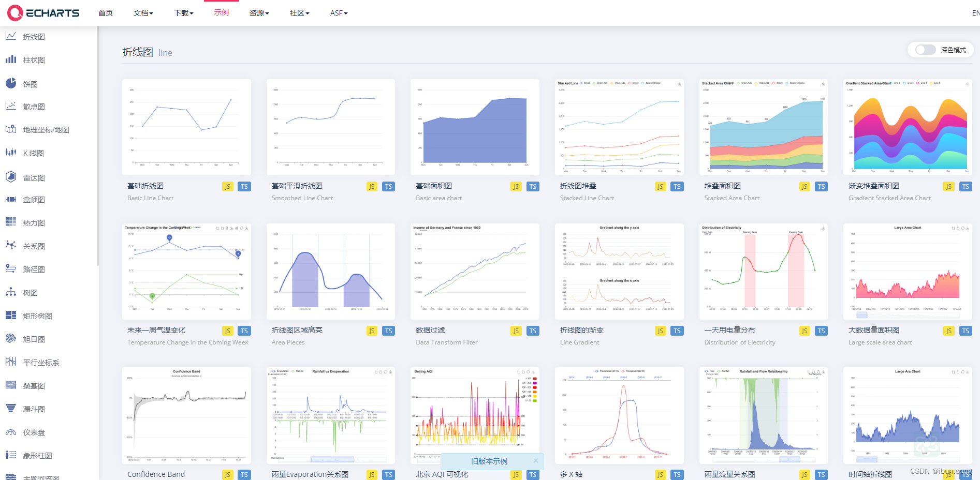
Task: Open the Rainfall vs Evaporation thumbnail
Action: pos(331,415)
